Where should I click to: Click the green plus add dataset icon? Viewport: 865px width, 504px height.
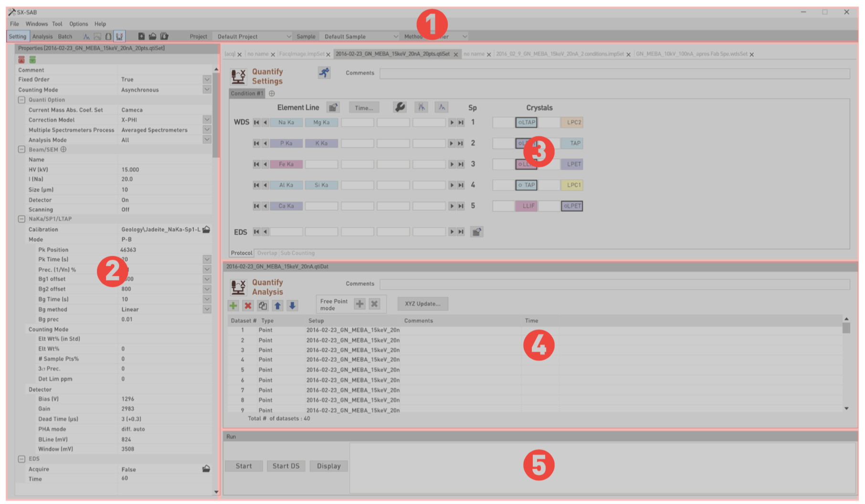233,305
